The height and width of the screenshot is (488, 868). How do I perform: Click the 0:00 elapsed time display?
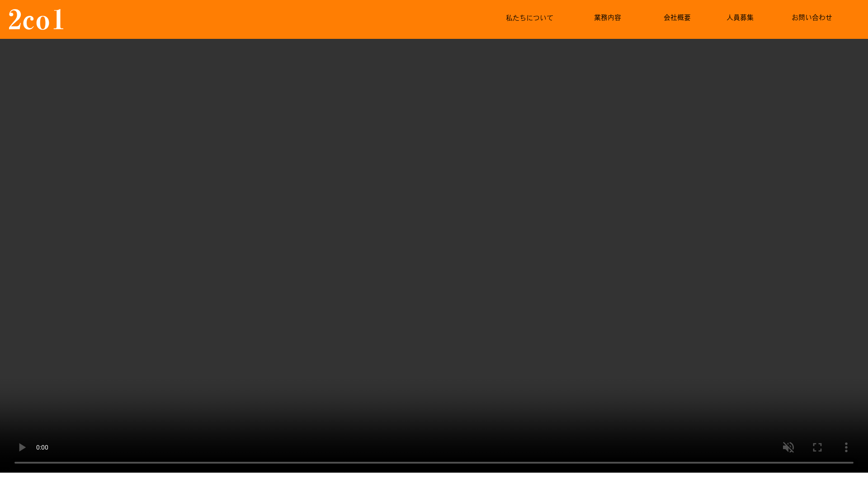[x=42, y=447]
